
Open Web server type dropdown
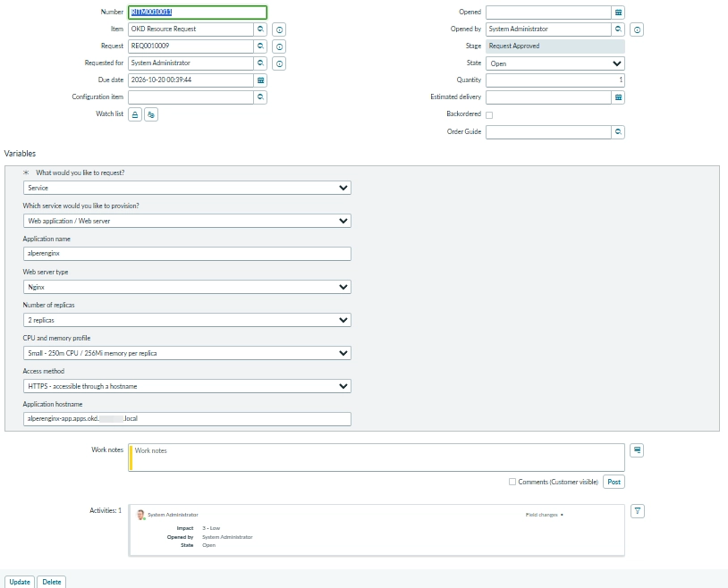pyautogui.click(x=187, y=287)
